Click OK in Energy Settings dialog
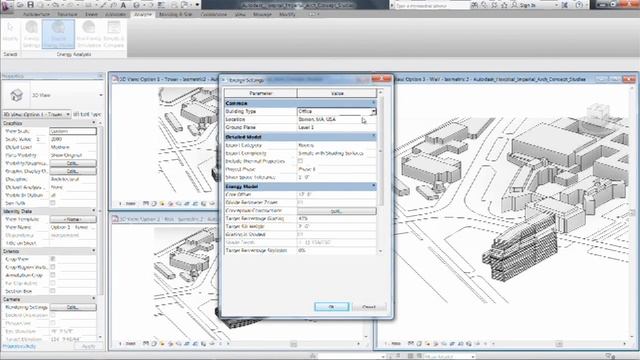Screen dimensions: 640x360 (x=331, y=307)
